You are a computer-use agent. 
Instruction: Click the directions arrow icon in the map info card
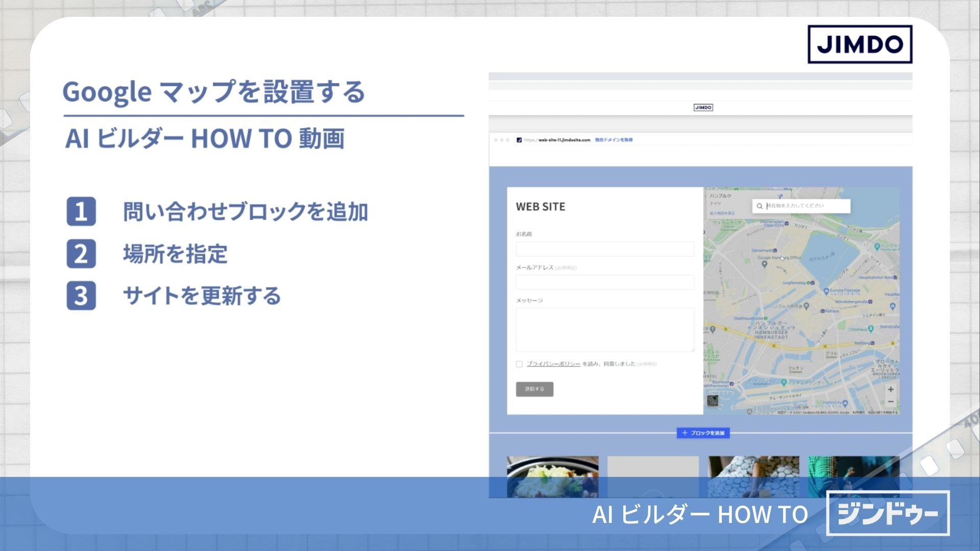click(780, 196)
